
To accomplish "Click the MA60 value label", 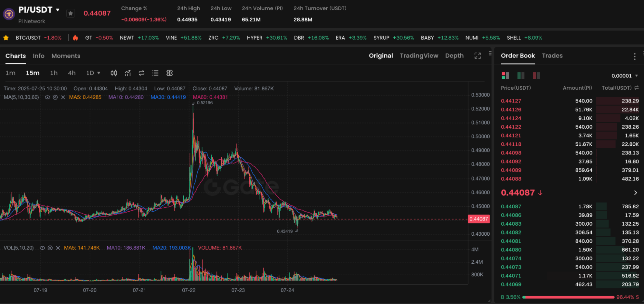I will tap(210, 97).
